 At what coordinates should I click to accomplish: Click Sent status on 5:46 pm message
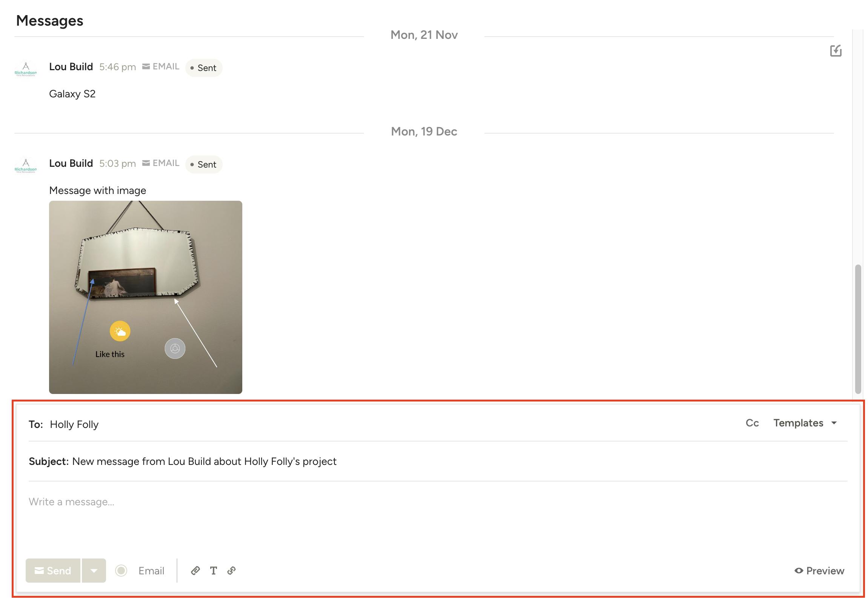pos(204,68)
